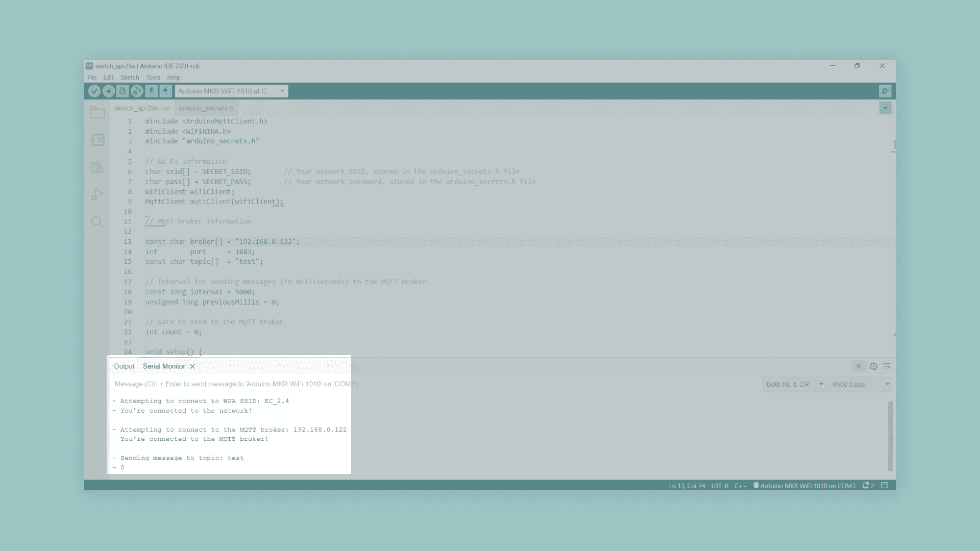Screen dimensions: 980x551
Task: Start debugging with the debug toolbar icon
Action: (x=137, y=91)
